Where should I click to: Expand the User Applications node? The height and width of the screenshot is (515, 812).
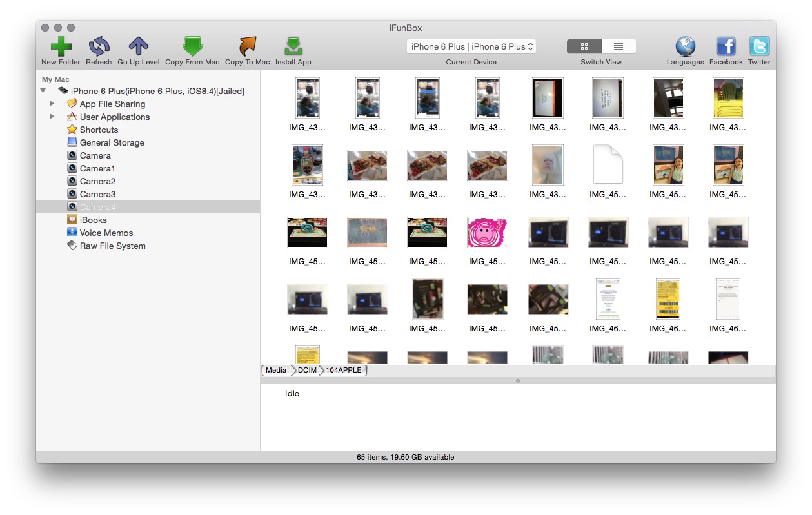[52, 117]
